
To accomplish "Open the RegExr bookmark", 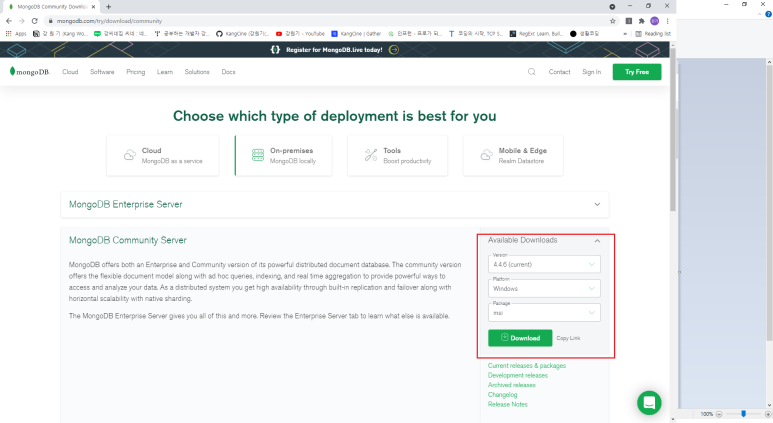I will (536, 34).
